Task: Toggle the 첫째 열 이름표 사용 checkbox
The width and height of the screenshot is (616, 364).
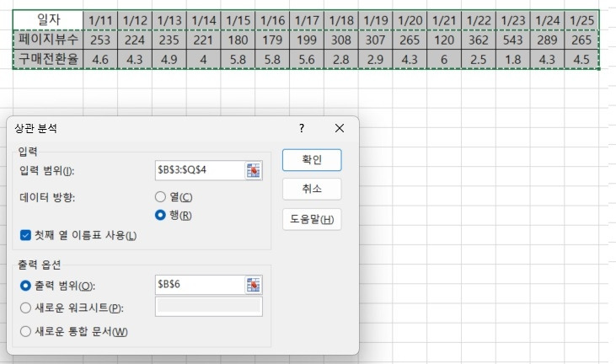Action: coord(25,235)
